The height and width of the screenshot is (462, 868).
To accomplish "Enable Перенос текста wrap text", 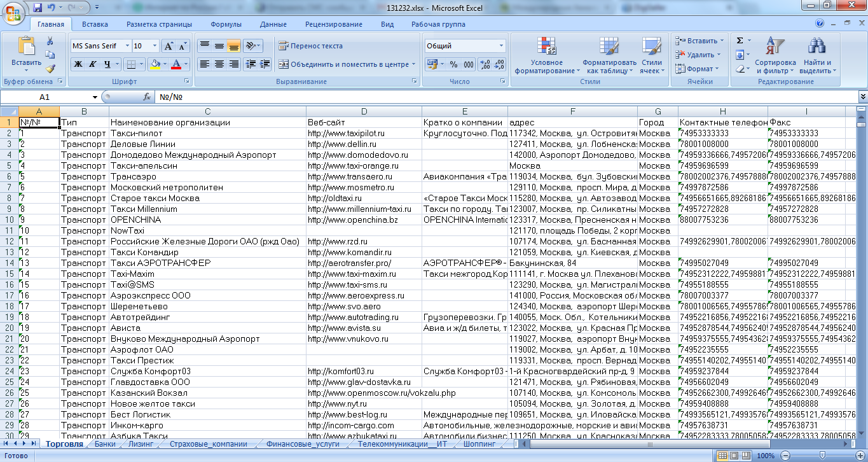I will pyautogui.click(x=311, y=46).
